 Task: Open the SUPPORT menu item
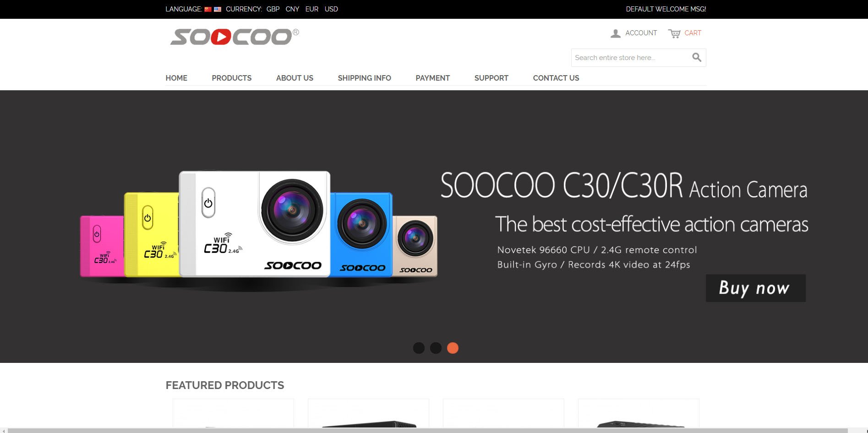pos(491,78)
